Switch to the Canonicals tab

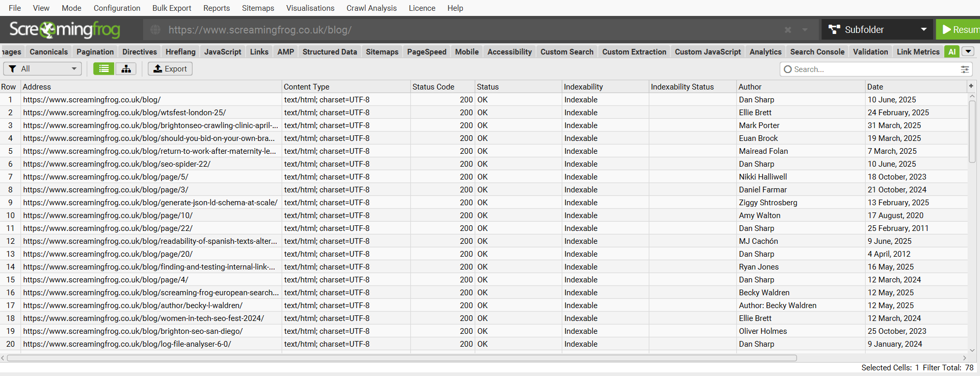(x=49, y=51)
